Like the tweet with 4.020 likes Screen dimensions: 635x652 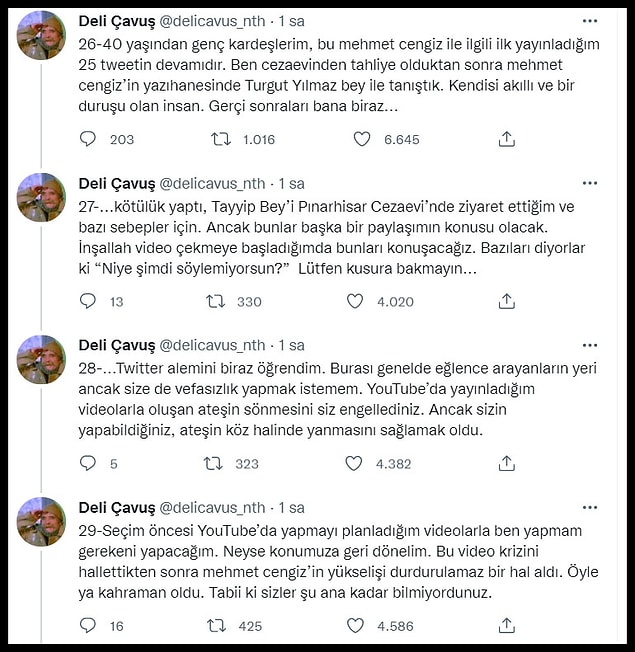355,301
